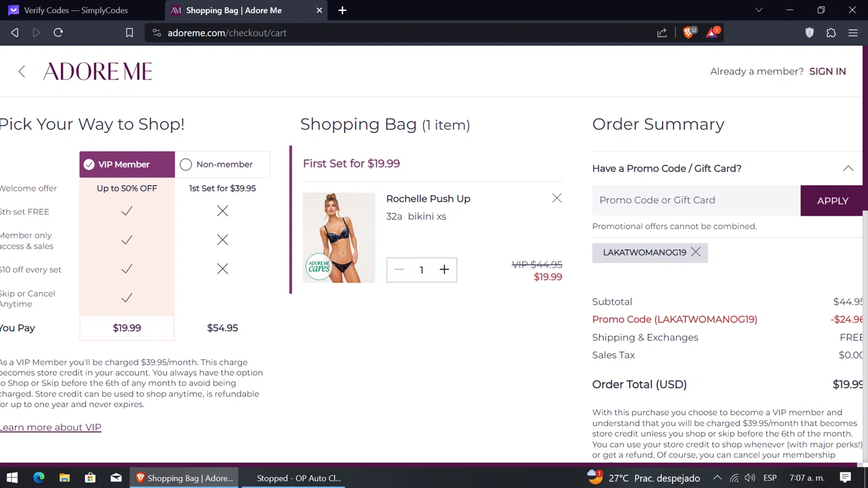This screenshot has height=488, width=868.
Task: Click the Rochelle Push Up product thumbnail
Action: coord(339,238)
